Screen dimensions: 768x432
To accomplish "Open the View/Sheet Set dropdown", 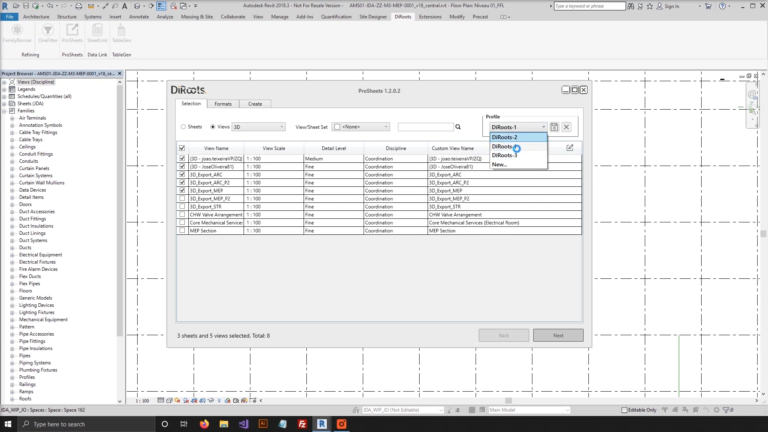I will pos(361,127).
